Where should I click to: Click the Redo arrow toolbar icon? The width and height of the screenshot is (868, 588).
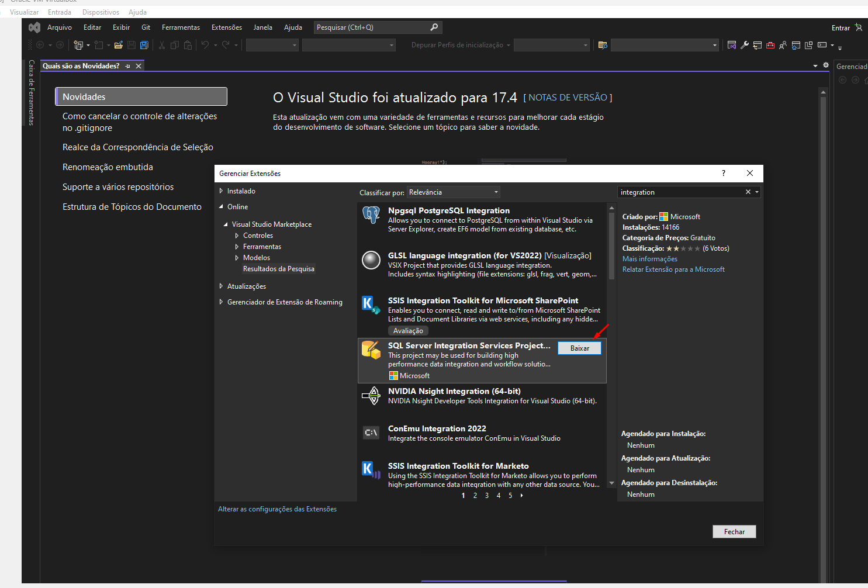coord(226,45)
